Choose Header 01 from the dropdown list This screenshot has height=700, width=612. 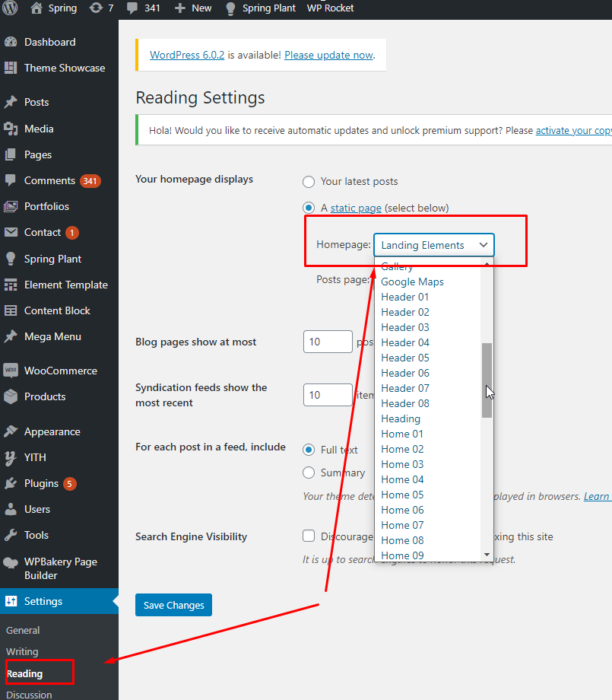[x=404, y=297]
